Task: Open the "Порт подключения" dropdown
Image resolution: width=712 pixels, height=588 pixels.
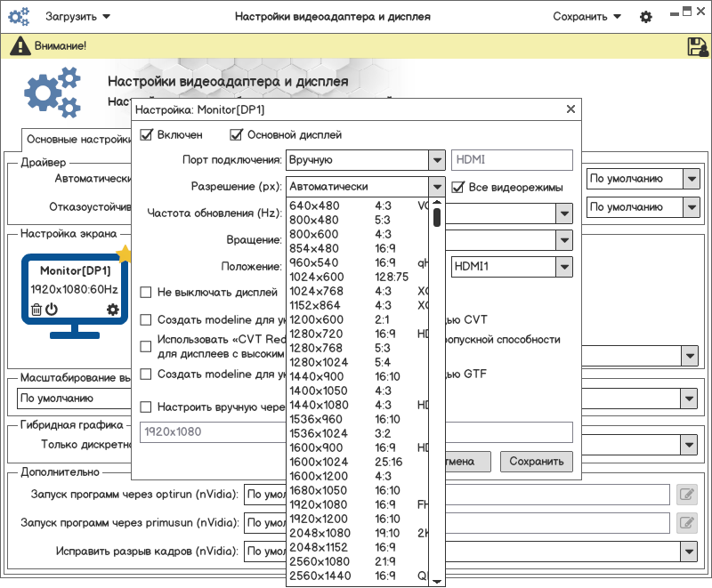Action: click(436, 160)
